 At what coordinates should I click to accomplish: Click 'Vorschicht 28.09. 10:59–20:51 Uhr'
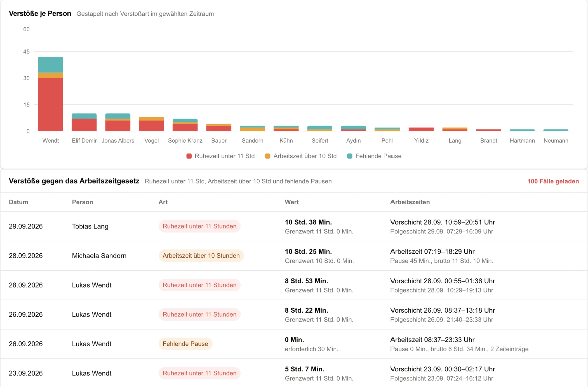click(443, 222)
